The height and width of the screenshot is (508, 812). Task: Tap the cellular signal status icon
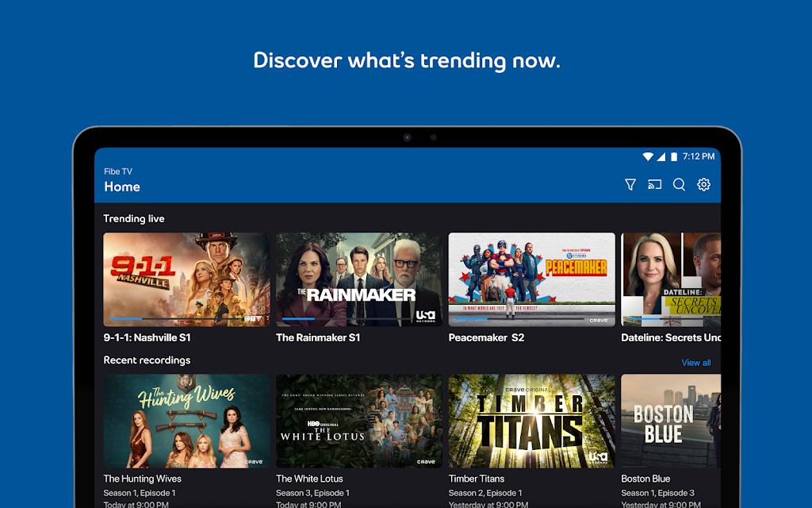(661, 157)
